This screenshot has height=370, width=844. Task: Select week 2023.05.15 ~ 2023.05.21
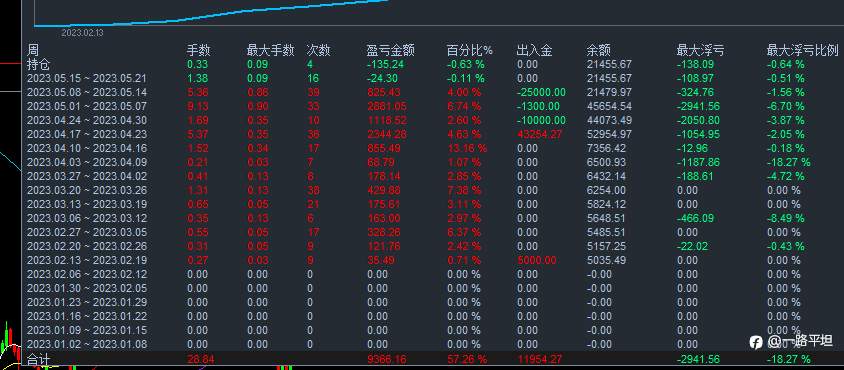click(x=87, y=79)
